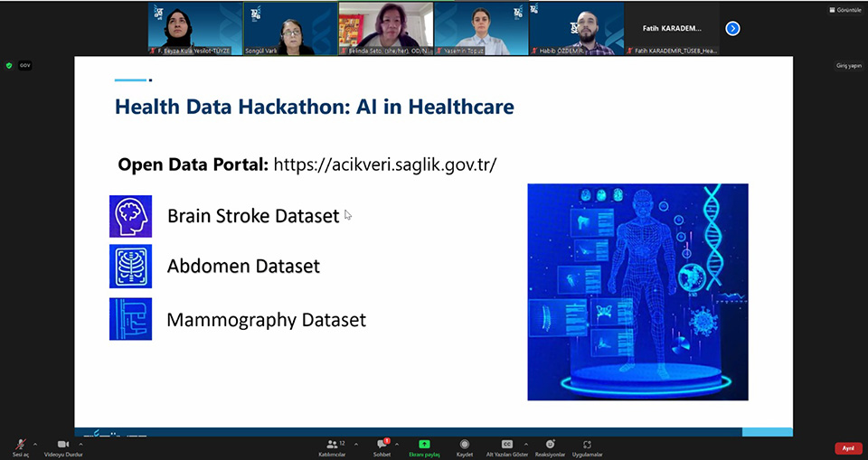Open the Reaksiyonlar reactions menu
Screen dimensions: 868x460
coord(550,446)
